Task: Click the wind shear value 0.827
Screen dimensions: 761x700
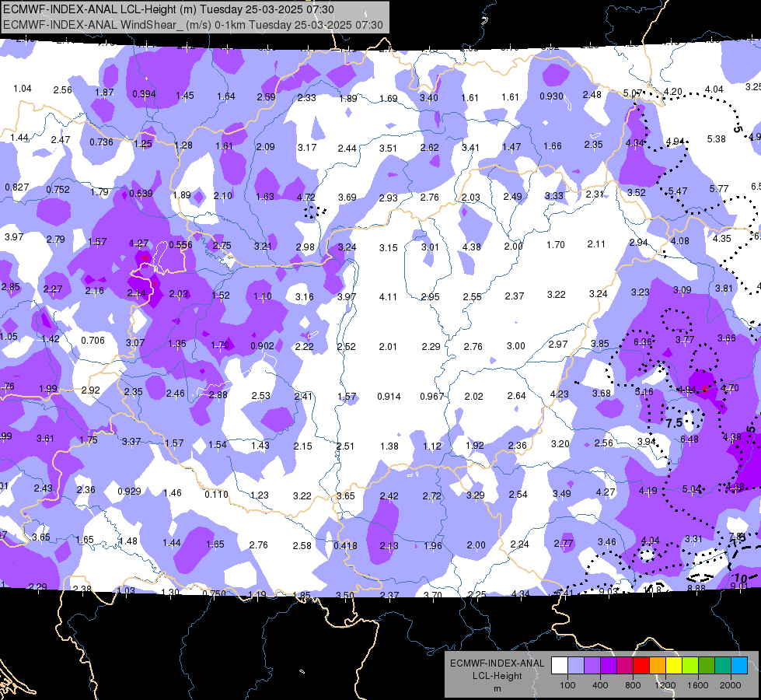Action: 17,187
